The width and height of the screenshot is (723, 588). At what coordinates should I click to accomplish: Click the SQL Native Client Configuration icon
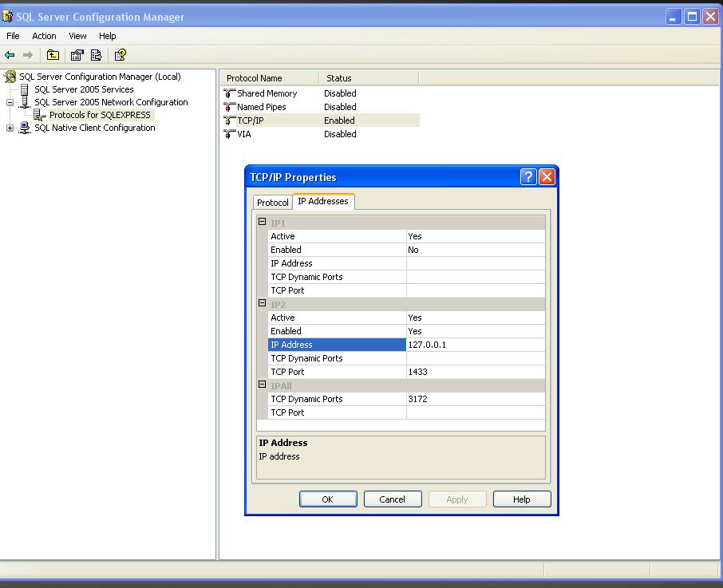click(25, 128)
